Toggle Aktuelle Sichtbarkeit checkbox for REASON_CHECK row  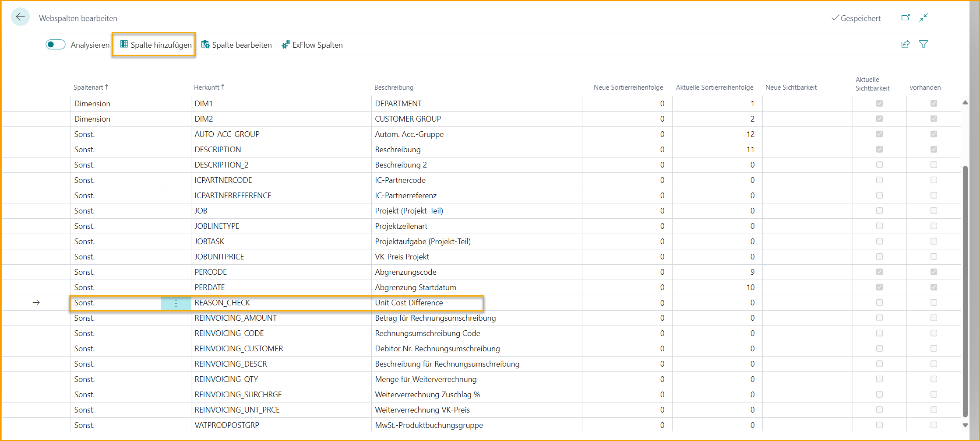pos(879,303)
